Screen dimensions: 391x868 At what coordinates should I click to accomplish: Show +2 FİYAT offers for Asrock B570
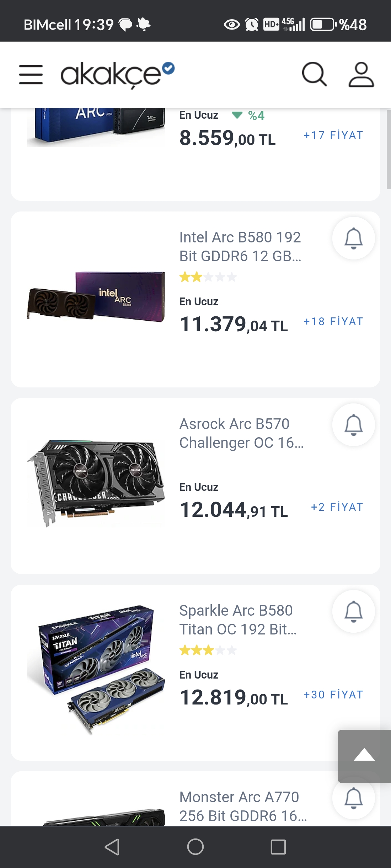[x=337, y=507]
